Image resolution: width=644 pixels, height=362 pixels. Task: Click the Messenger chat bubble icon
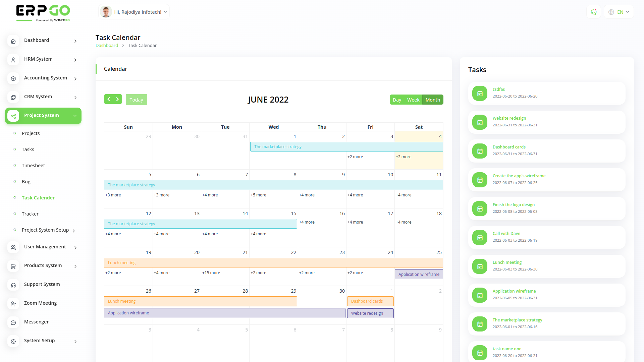(x=13, y=322)
